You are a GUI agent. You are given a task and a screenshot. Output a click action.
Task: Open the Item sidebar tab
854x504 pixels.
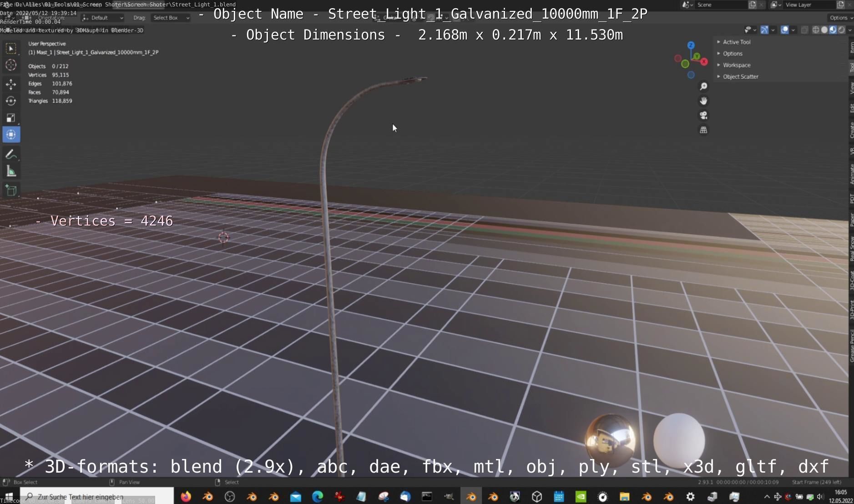coord(851,47)
